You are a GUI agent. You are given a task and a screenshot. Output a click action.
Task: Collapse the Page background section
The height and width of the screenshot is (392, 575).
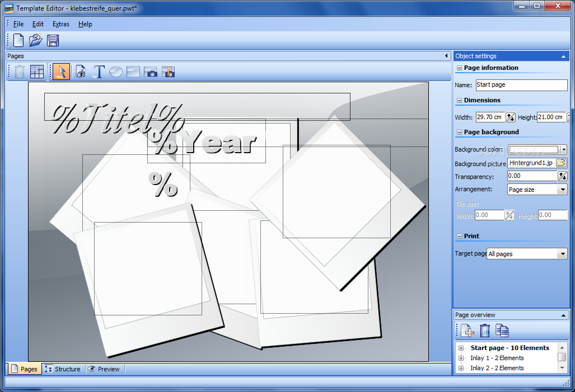coord(459,133)
